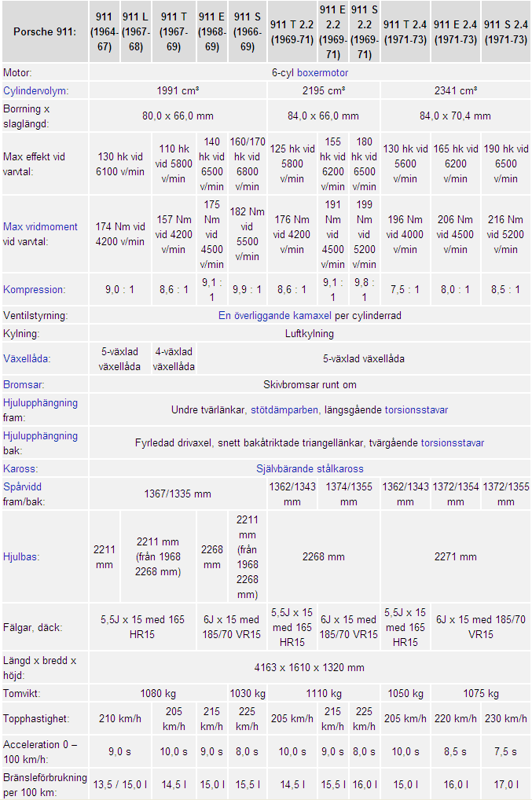Click the '1991 cm³' displacement cell
The image size is (532, 800).
[x=178, y=91]
